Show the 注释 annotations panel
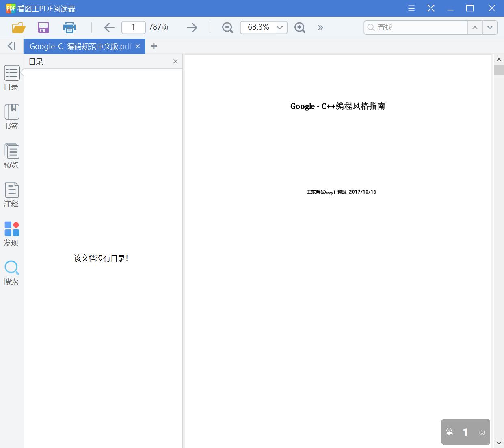The height and width of the screenshot is (448, 504). click(x=11, y=194)
